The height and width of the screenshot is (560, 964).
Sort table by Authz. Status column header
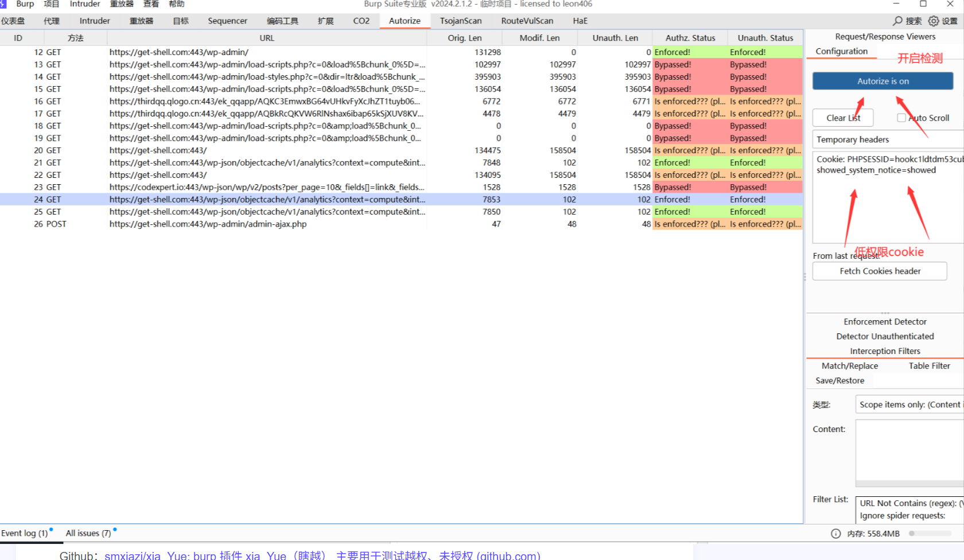[x=690, y=38]
